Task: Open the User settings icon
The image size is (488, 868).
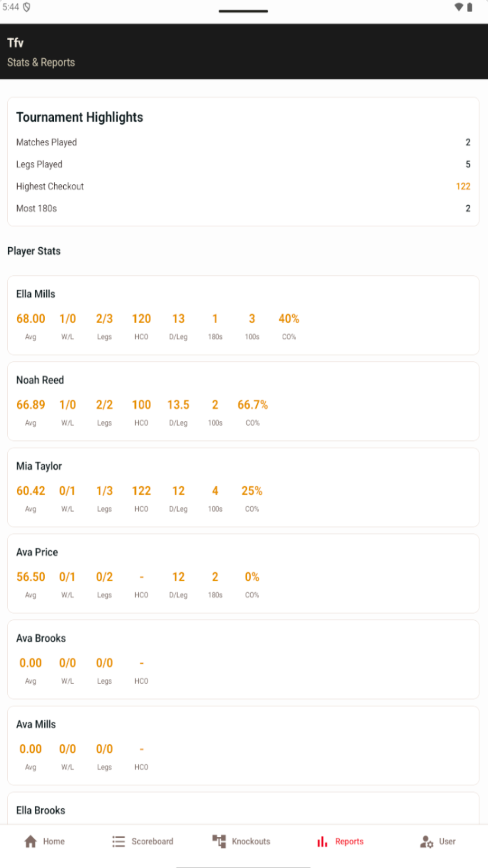Action: (x=427, y=841)
